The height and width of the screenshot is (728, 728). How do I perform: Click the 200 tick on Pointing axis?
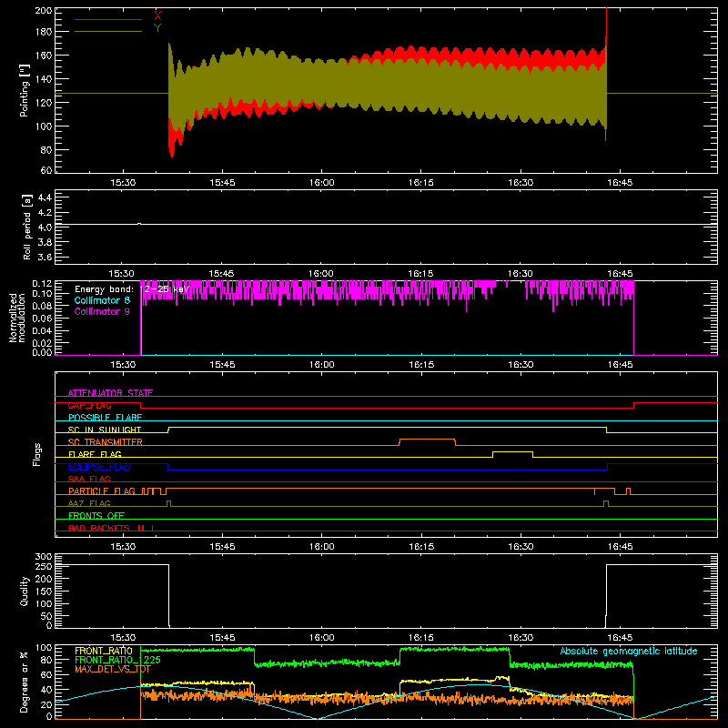pos(43,11)
